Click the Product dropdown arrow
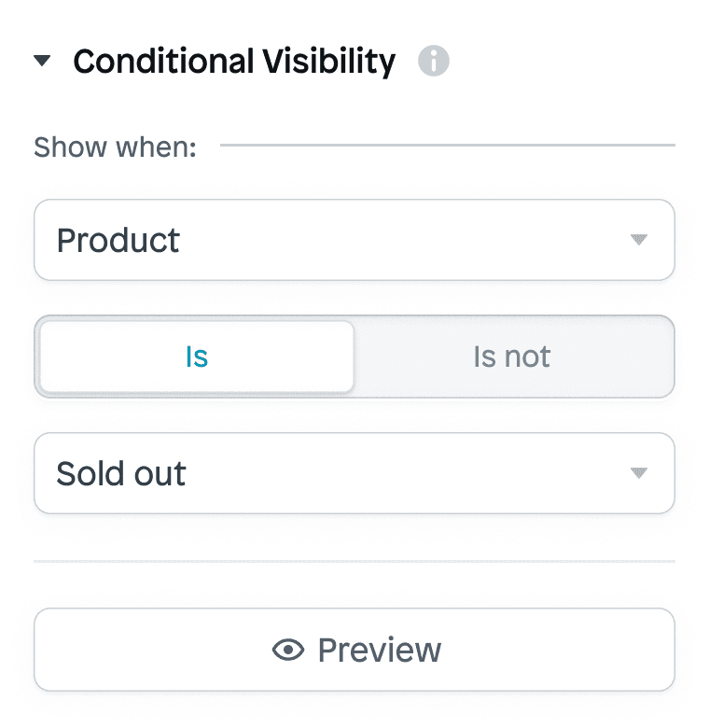The height and width of the screenshot is (728, 709). click(638, 240)
